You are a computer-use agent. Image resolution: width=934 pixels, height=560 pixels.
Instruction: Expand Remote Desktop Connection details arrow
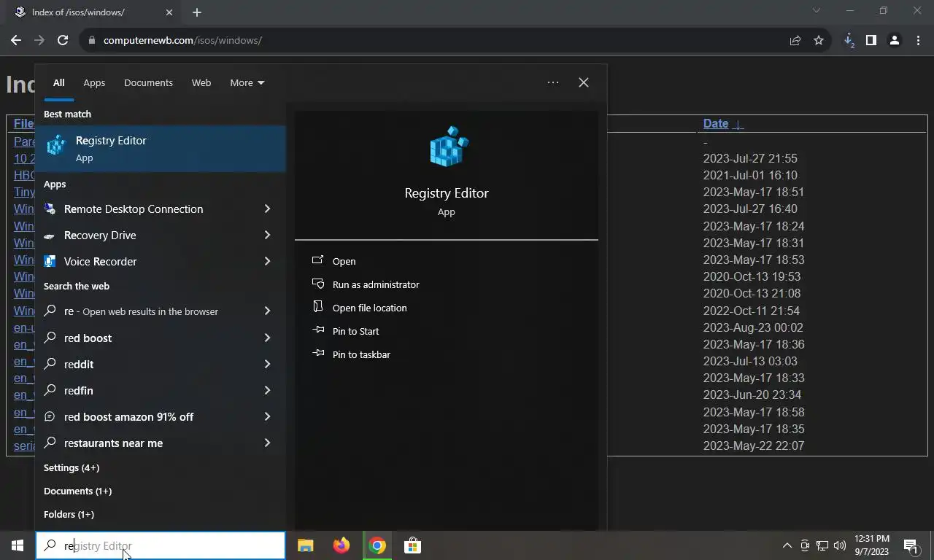[x=267, y=209]
